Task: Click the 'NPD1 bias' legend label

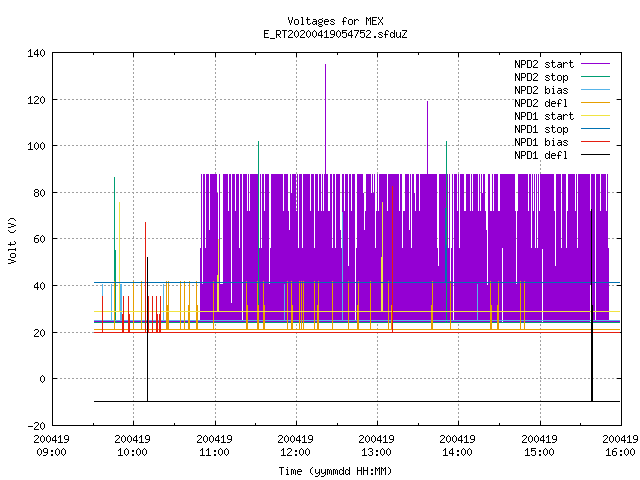Action: click(x=541, y=142)
